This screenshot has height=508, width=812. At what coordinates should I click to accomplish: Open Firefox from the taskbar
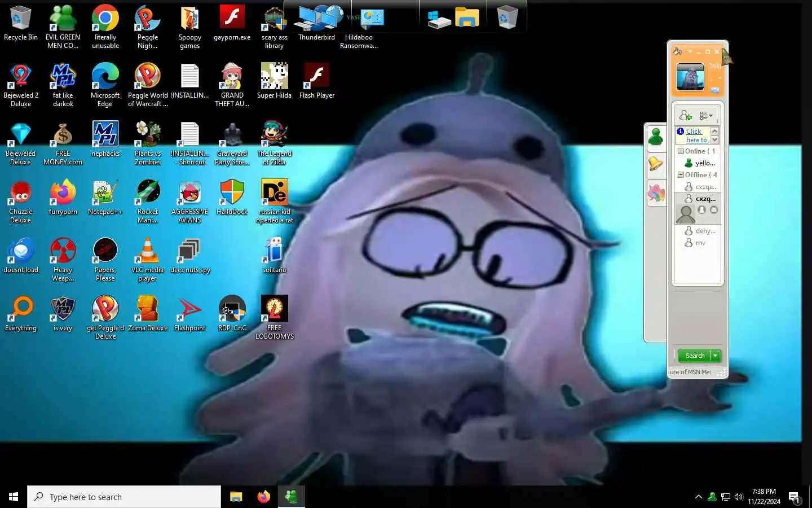[263, 497]
